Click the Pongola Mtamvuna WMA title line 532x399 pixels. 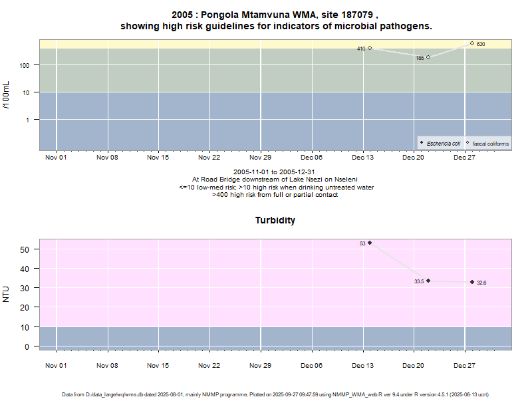(x=275, y=15)
